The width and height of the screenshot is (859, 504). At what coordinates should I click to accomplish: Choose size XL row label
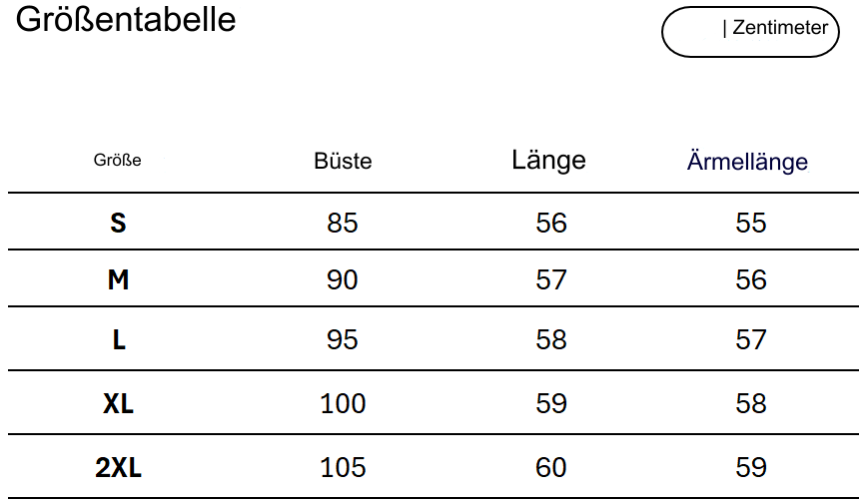(x=118, y=404)
